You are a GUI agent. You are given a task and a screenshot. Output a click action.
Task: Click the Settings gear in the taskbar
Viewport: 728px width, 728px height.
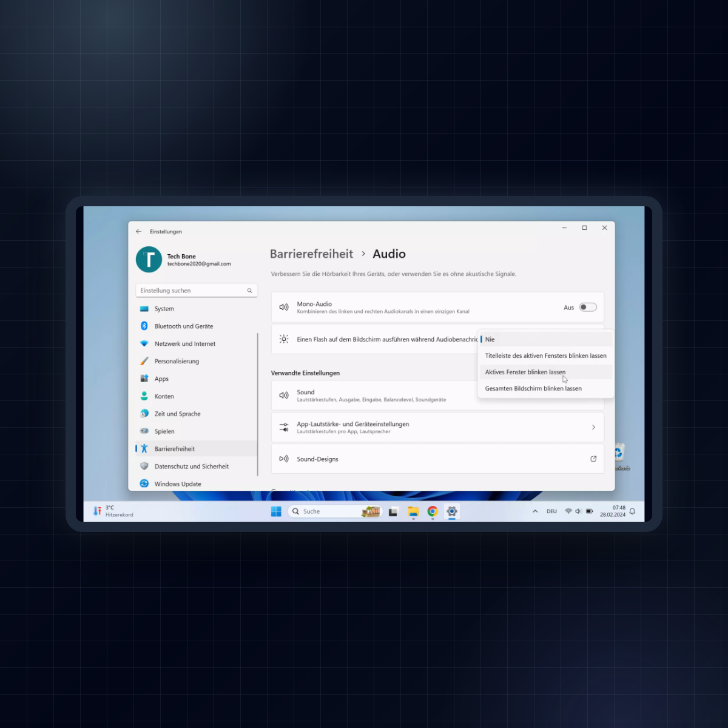(452, 511)
